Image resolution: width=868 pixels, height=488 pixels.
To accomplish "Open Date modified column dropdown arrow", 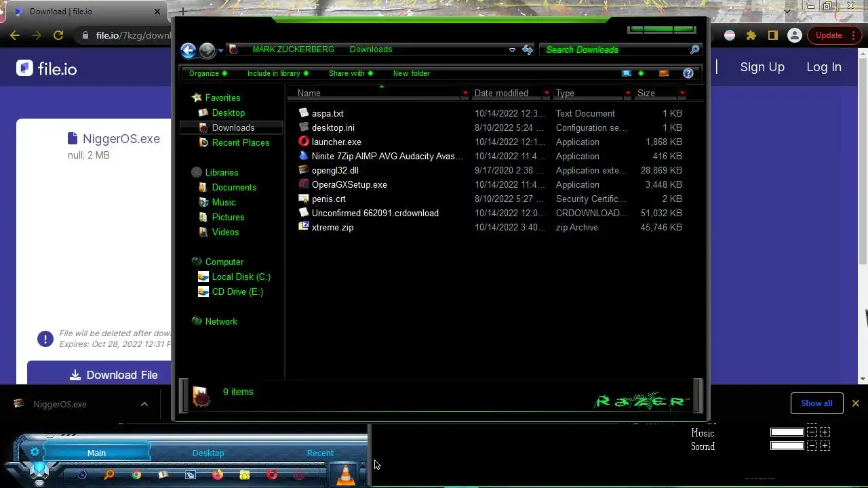I will pos(547,93).
